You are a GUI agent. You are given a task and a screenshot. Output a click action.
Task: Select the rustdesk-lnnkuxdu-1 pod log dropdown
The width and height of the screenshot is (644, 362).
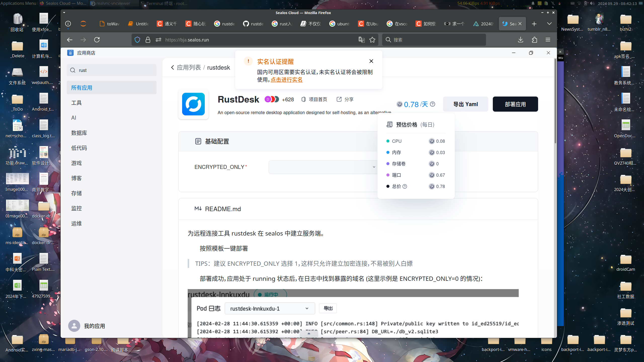tap(268, 308)
